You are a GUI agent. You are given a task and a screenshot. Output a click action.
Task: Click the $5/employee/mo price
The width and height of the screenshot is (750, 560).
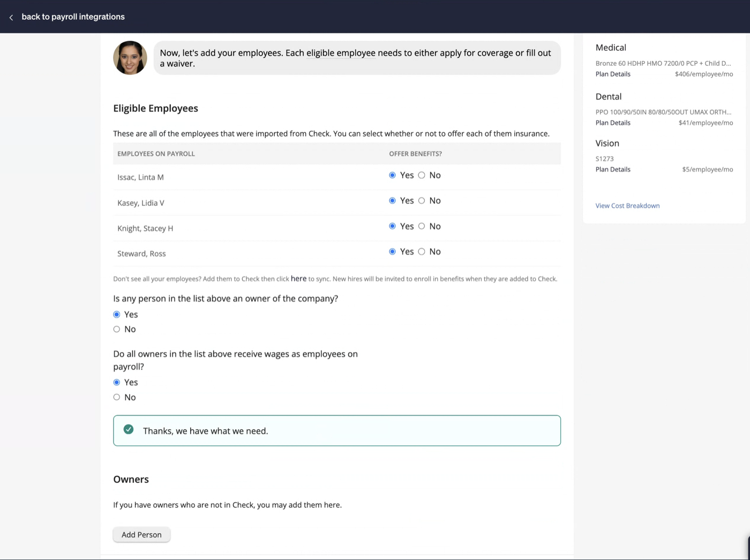coord(708,169)
